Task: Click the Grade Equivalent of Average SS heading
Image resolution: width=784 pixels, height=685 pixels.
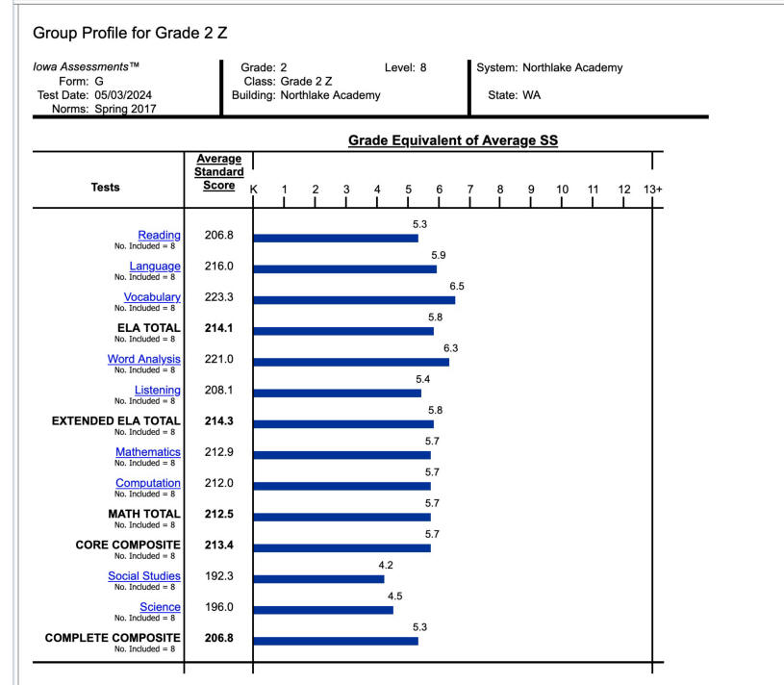Action: 452,140
